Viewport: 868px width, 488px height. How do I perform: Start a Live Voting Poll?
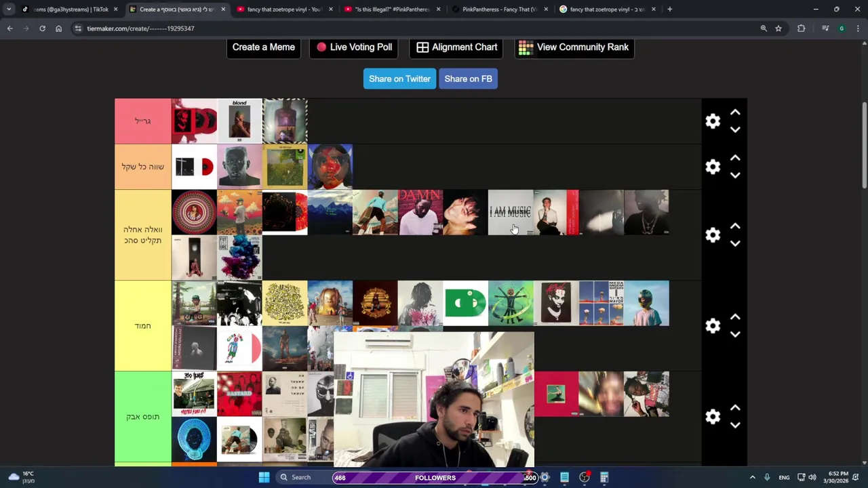[x=354, y=47]
